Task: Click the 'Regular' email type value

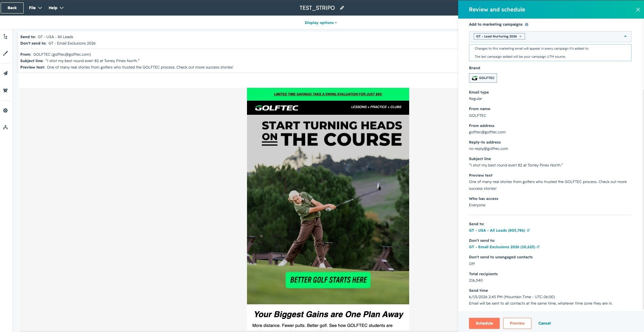Action: (475, 99)
